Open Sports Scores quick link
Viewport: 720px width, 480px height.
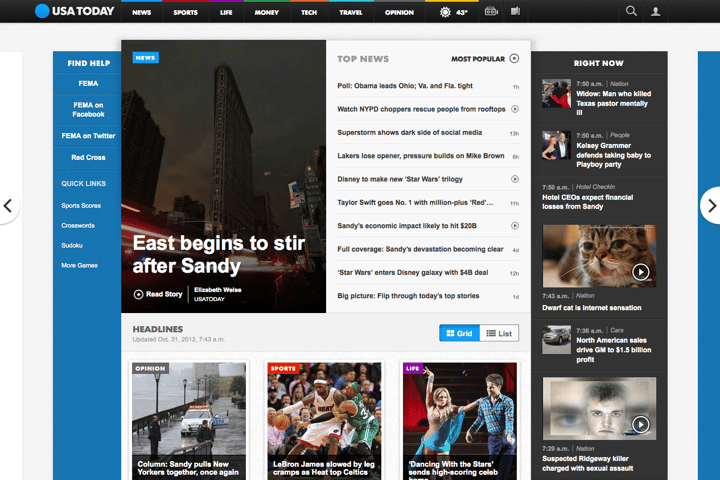click(x=81, y=206)
